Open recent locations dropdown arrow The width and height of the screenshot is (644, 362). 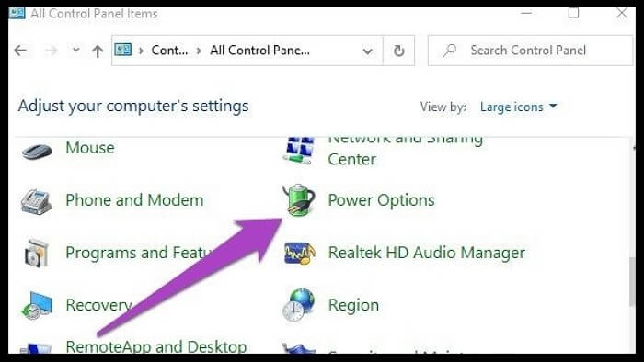75,51
